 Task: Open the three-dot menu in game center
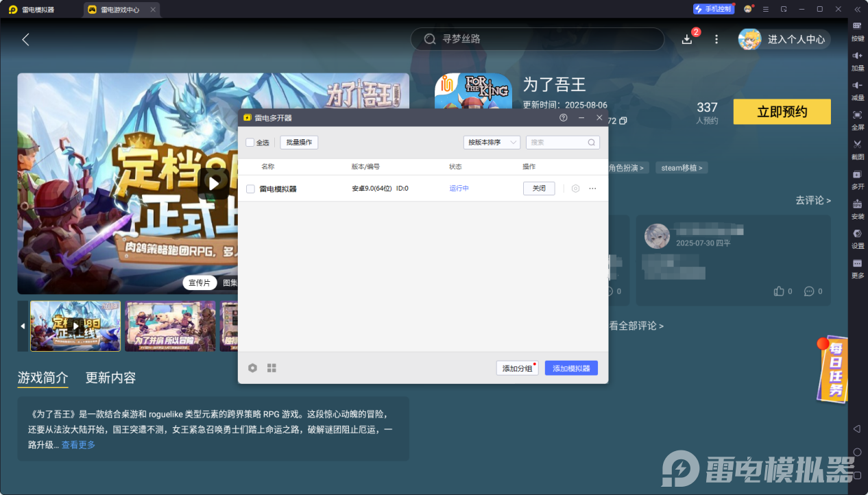(716, 39)
